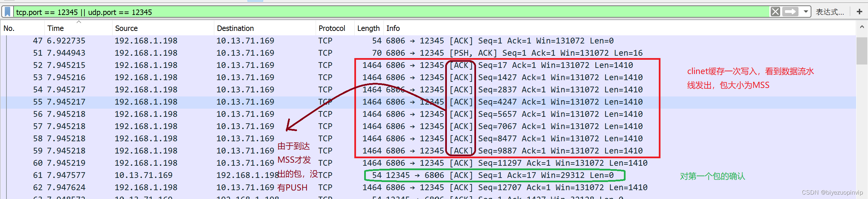Image resolution: width=868 pixels, height=199 pixels.
Task: Clear the display filter with X icon
Action: click(775, 12)
